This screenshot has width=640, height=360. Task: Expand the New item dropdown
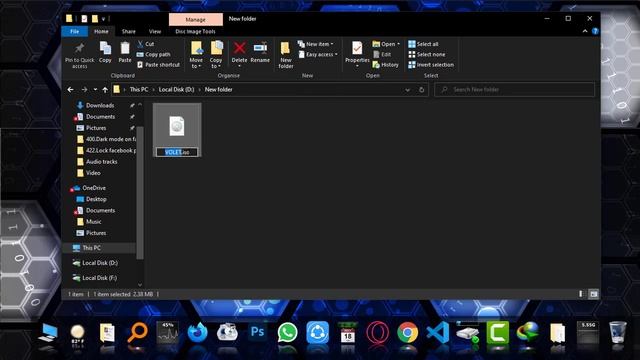tap(316, 44)
